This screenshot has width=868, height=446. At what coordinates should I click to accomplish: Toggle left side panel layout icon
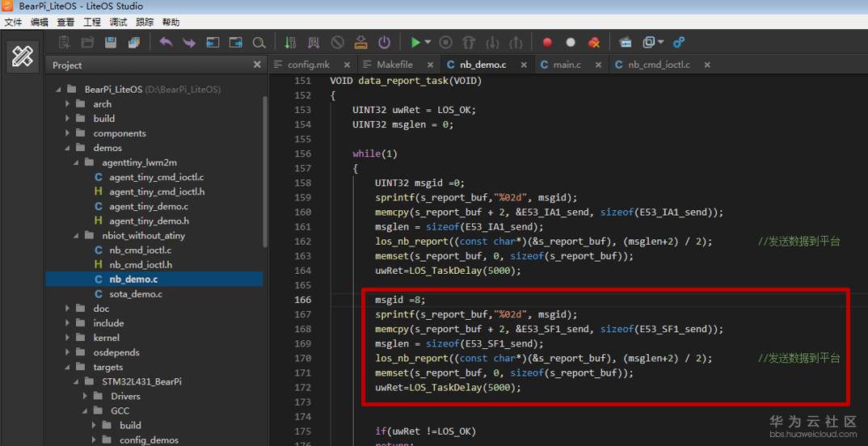213,43
